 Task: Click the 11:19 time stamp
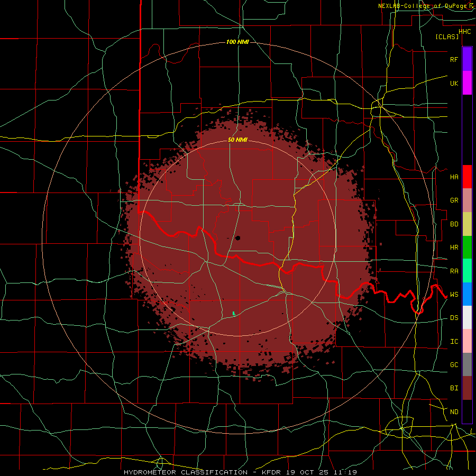(344, 472)
